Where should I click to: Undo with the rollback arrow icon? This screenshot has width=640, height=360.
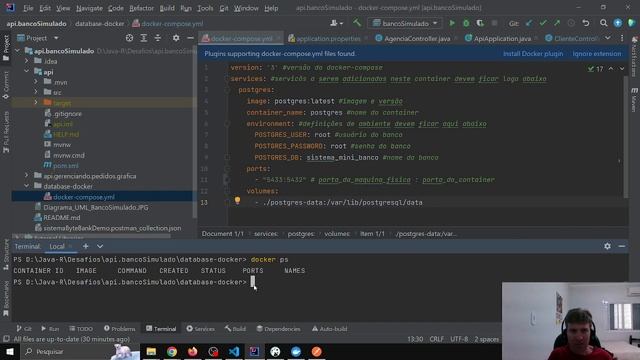(x=586, y=23)
